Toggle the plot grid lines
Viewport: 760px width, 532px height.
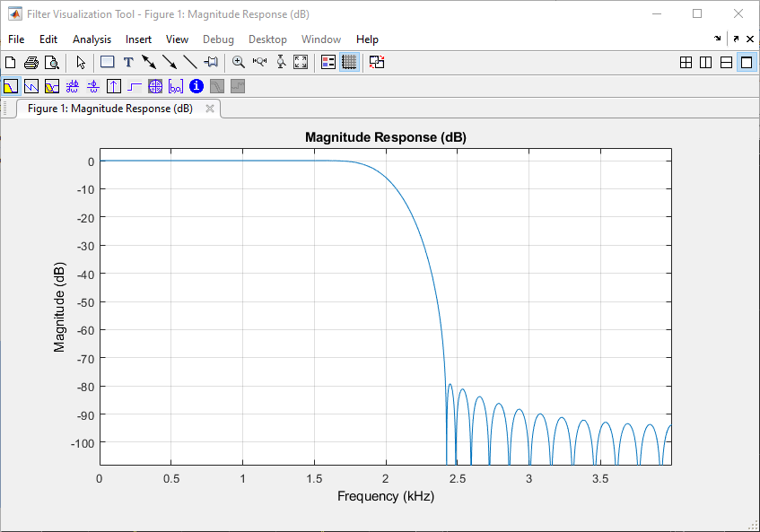(x=349, y=62)
